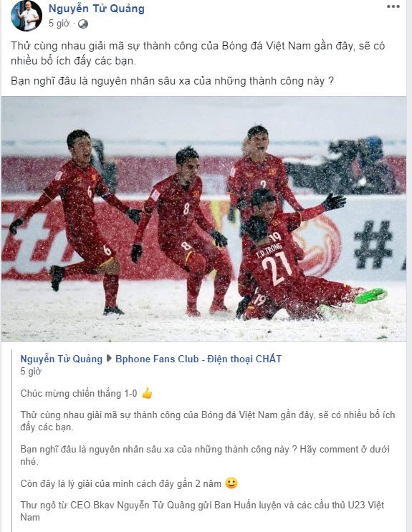412x532 pixels.
Task: Click the Chúc mừng chiến thắng 1-0 text
Action: tap(79, 394)
